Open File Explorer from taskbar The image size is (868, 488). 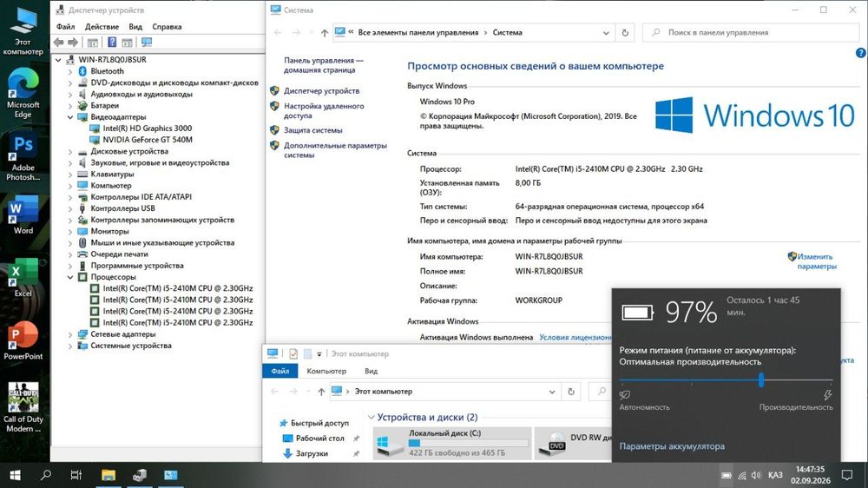108,475
